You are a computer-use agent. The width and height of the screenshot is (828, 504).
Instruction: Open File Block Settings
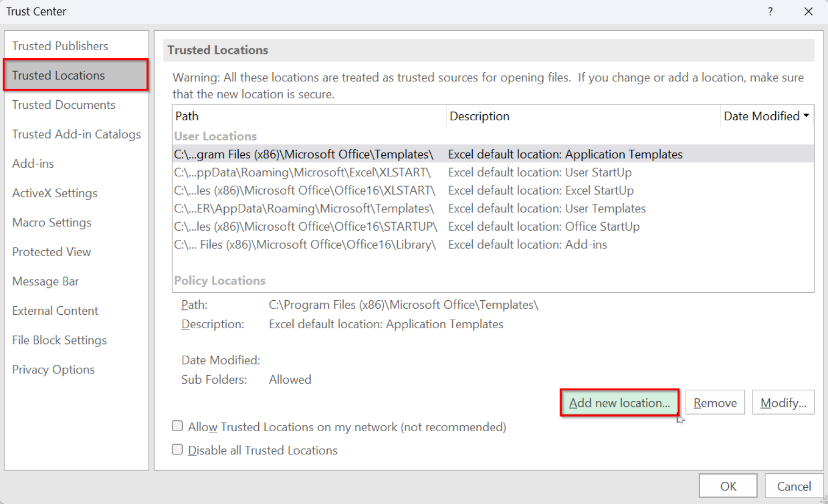coord(59,340)
